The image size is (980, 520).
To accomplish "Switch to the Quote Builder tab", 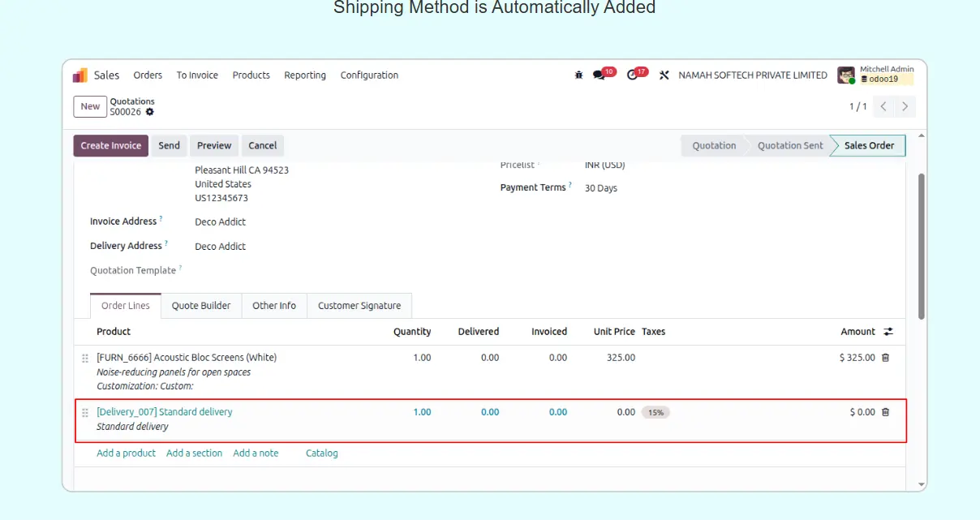I will click(x=201, y=306).
